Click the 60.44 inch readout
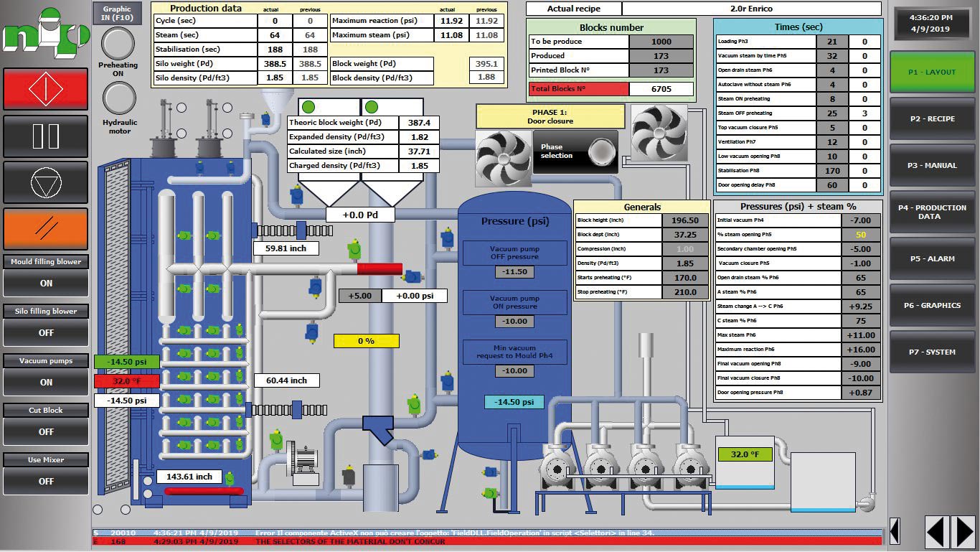This screenshot has width=980, height=552. 287,380
